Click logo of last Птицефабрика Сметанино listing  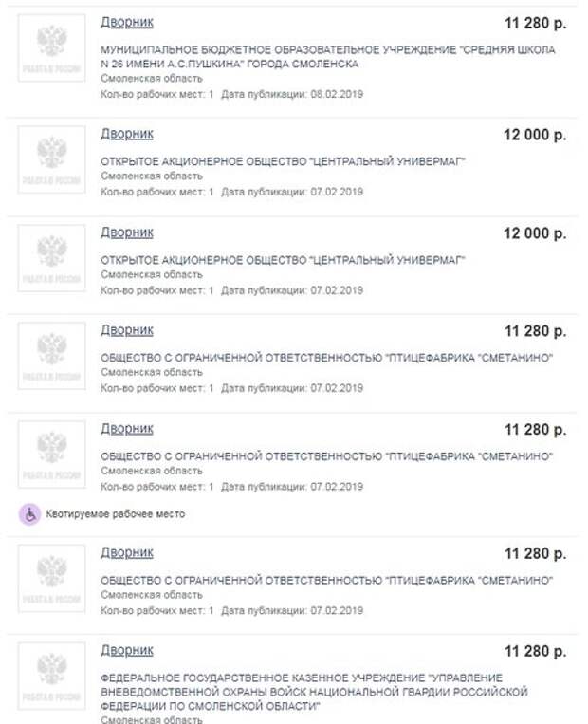click(51, 578)
